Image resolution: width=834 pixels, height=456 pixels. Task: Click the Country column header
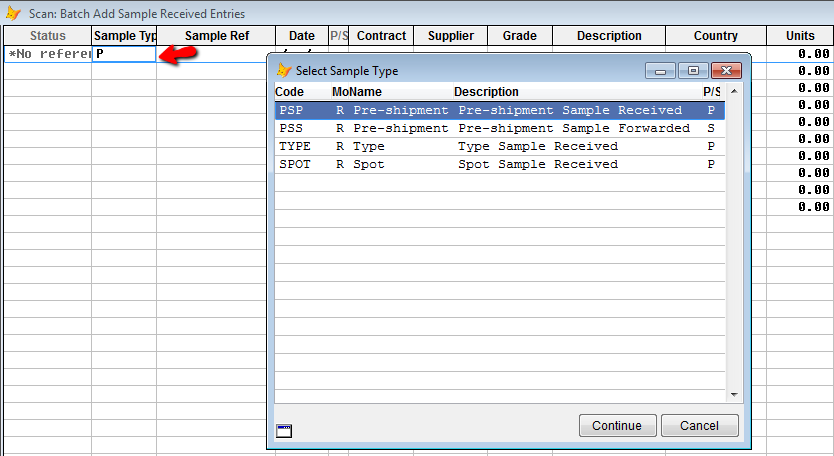715,36
